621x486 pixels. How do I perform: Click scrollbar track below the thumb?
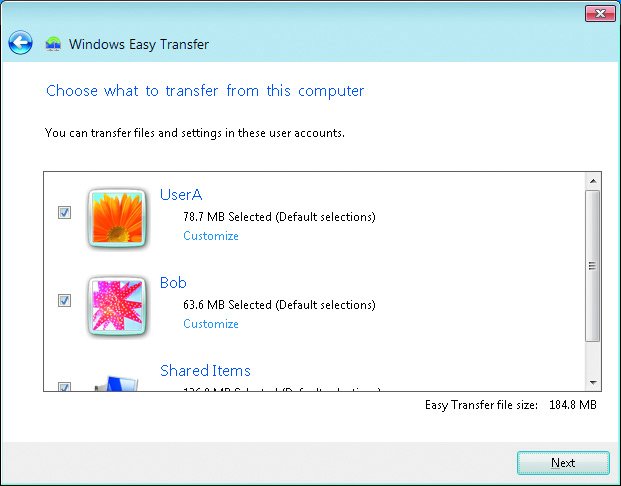click(x=593, y=358)
